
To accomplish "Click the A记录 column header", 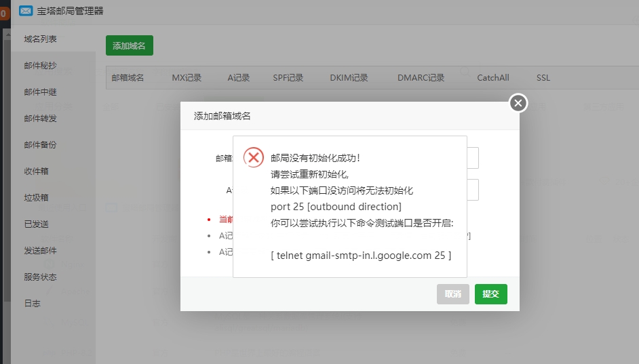I will click(x=238, y=77).
